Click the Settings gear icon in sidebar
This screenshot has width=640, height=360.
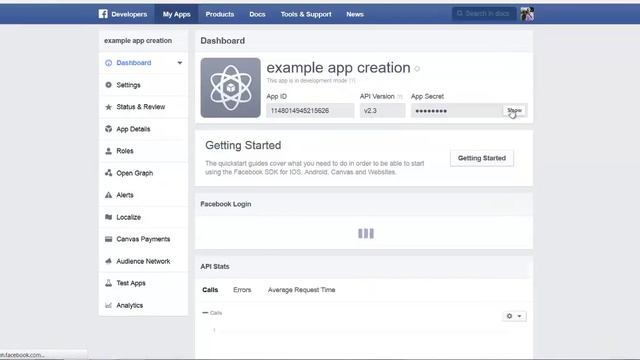coord(108,85)
